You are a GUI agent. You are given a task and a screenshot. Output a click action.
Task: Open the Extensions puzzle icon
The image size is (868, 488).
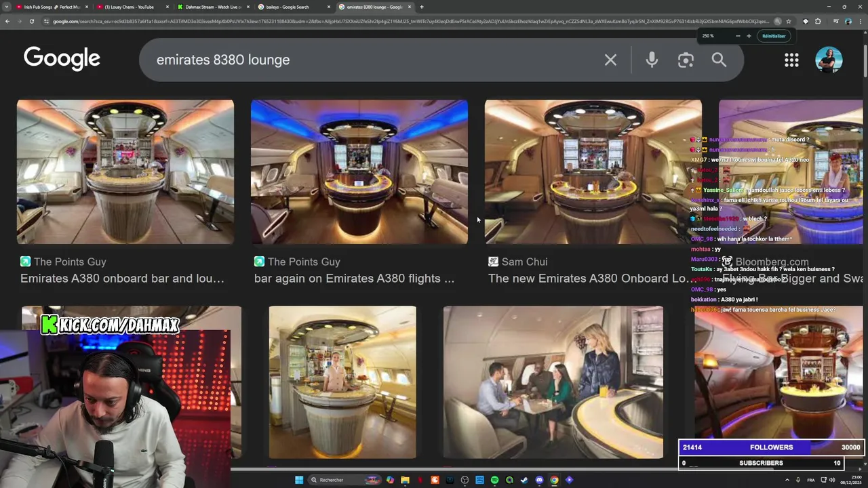click(818, 21)
